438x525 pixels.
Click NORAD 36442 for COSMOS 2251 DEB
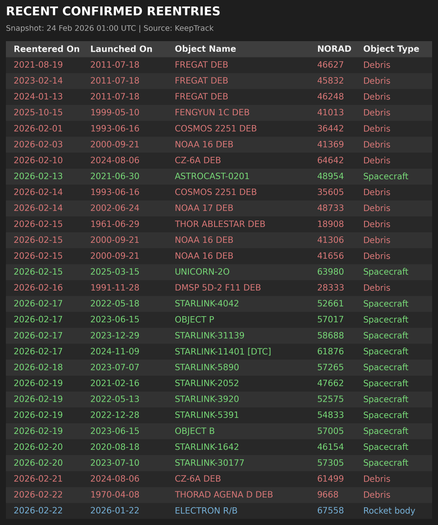tap(330, 129)
